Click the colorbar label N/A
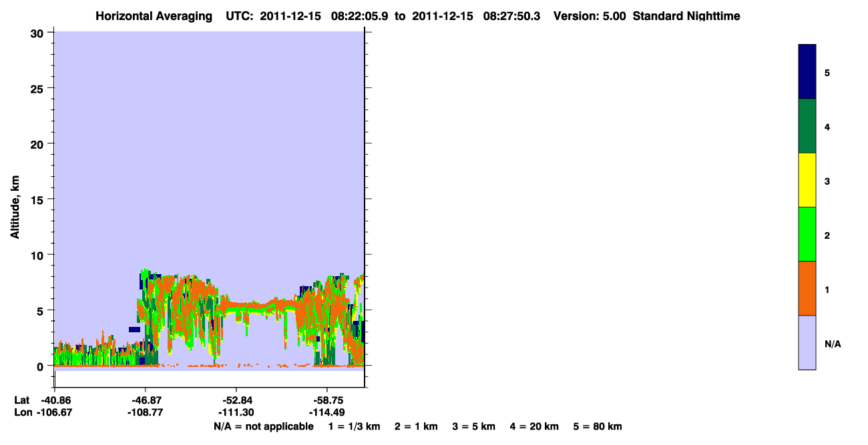The width and height of the screenshot is (868, 445). 833,344
